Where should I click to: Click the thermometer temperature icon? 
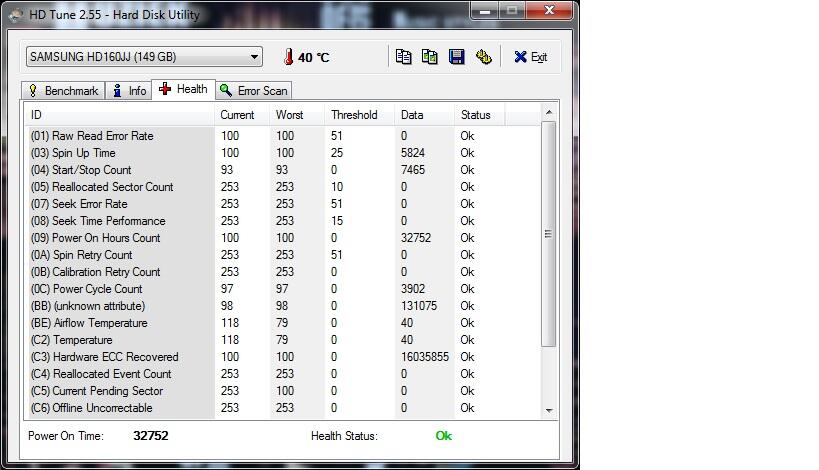tap(288, 57)
